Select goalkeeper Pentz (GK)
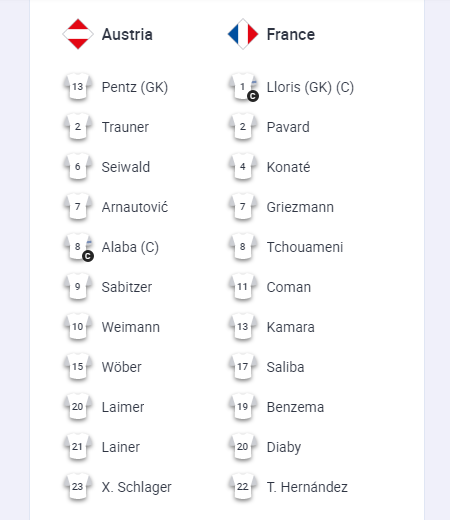 click(135, 87)
